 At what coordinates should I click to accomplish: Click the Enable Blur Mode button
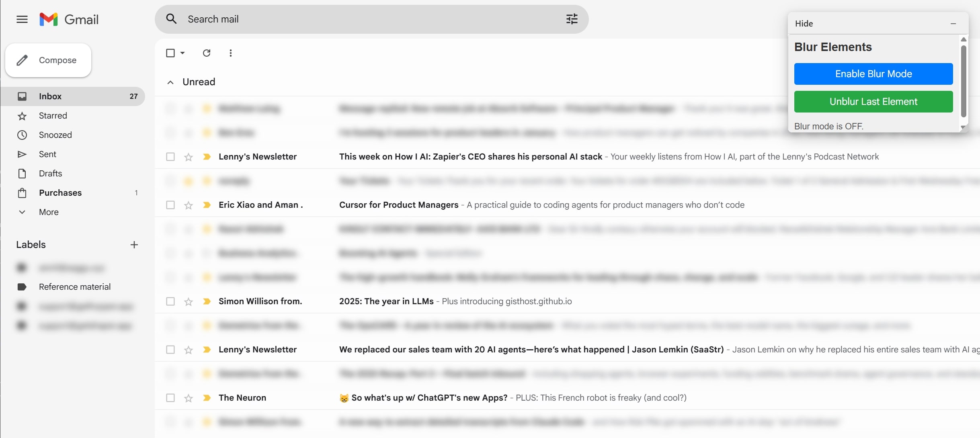(x=873, y=74)
